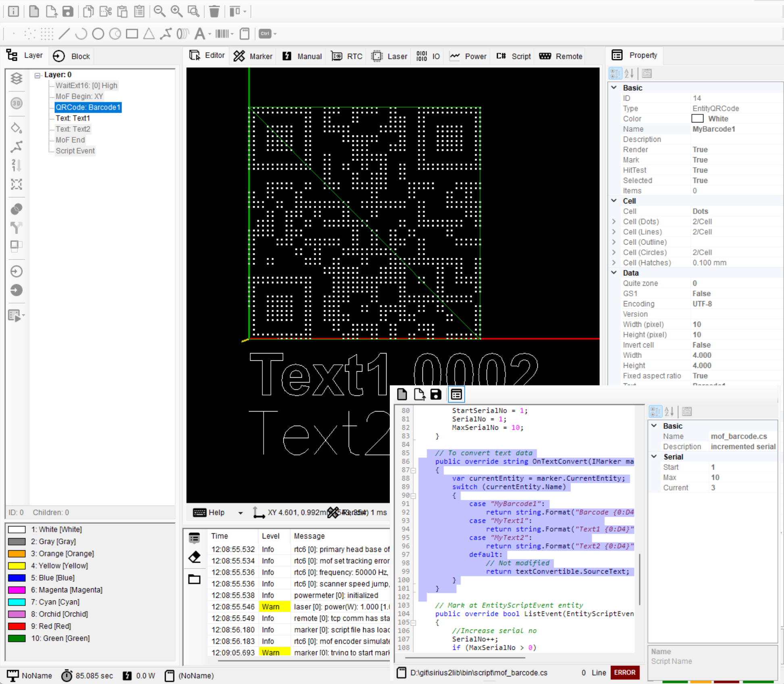Switch to the Remote tab

561,56
